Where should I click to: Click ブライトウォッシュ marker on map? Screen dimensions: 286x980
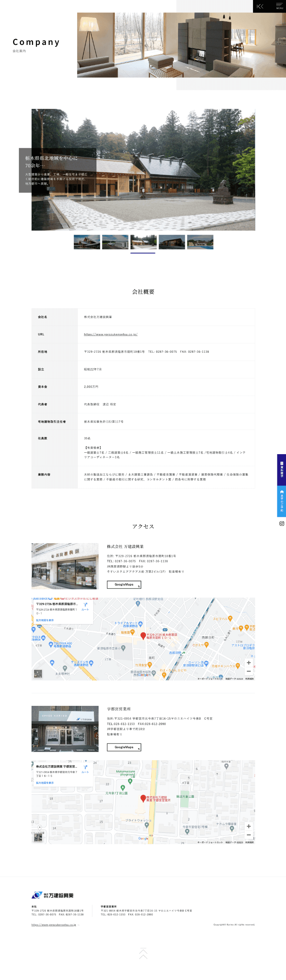coord(146,826)
